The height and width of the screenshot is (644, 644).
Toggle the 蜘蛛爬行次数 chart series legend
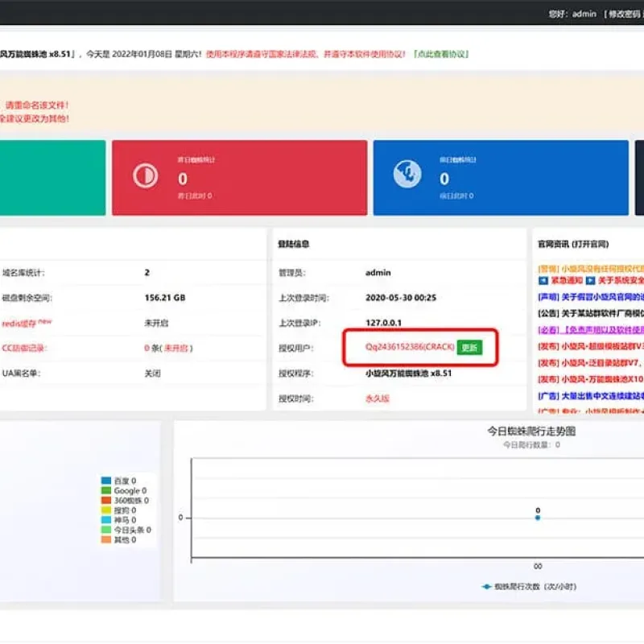pos(529,587)
